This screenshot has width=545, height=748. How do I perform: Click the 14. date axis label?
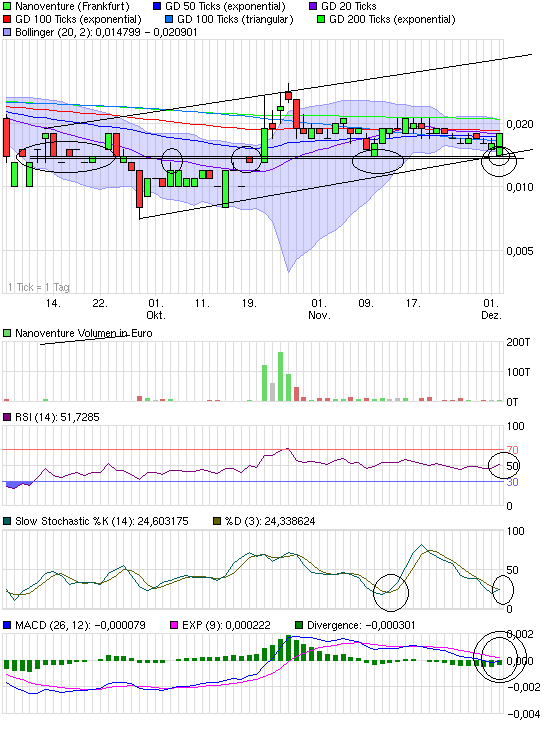(x=53, y=303)
